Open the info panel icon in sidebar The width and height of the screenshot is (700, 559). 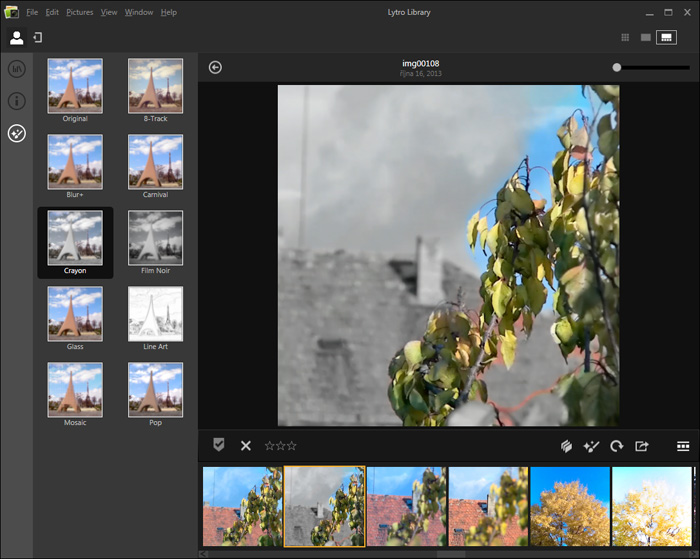(16, 101)
